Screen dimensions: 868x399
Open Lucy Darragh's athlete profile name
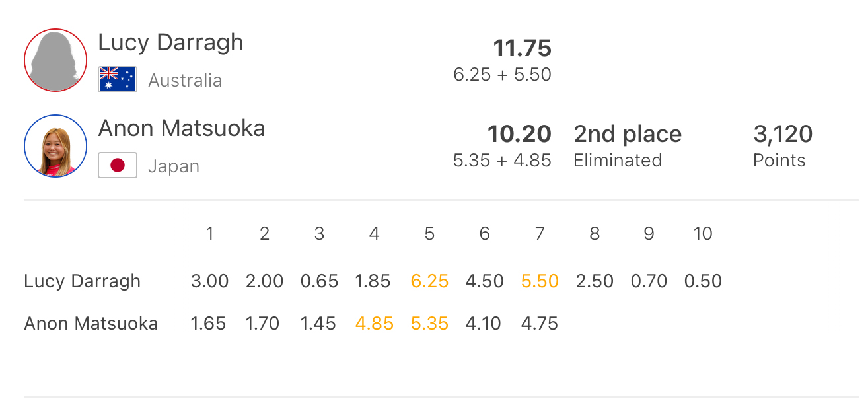170,42
